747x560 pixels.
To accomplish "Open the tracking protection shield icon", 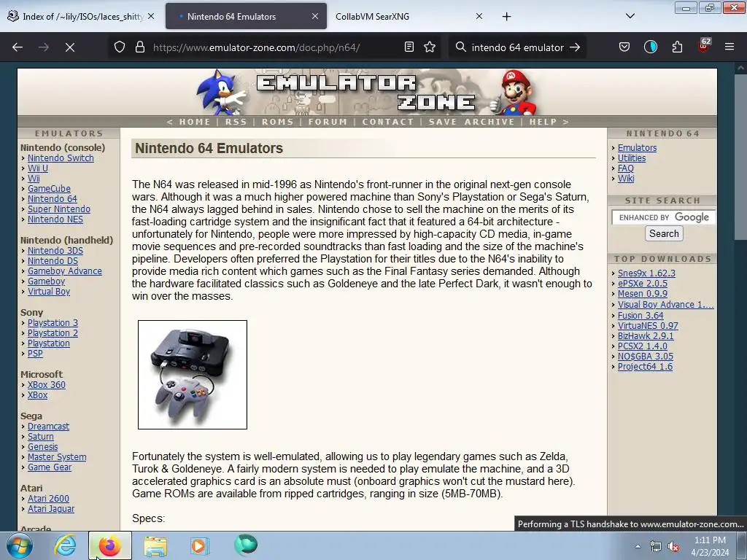I will [120, 47].
